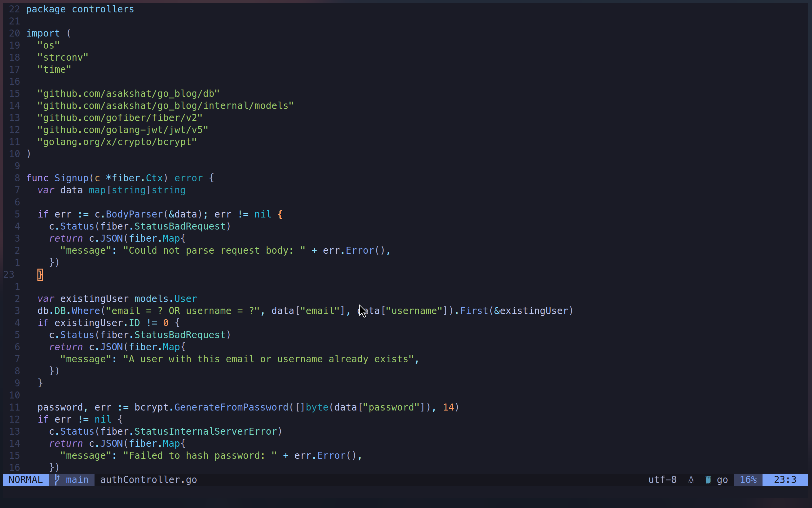Viewport: 812px width, 508px height.
Task: Click the 'package controllers' line
Action: 80,9
